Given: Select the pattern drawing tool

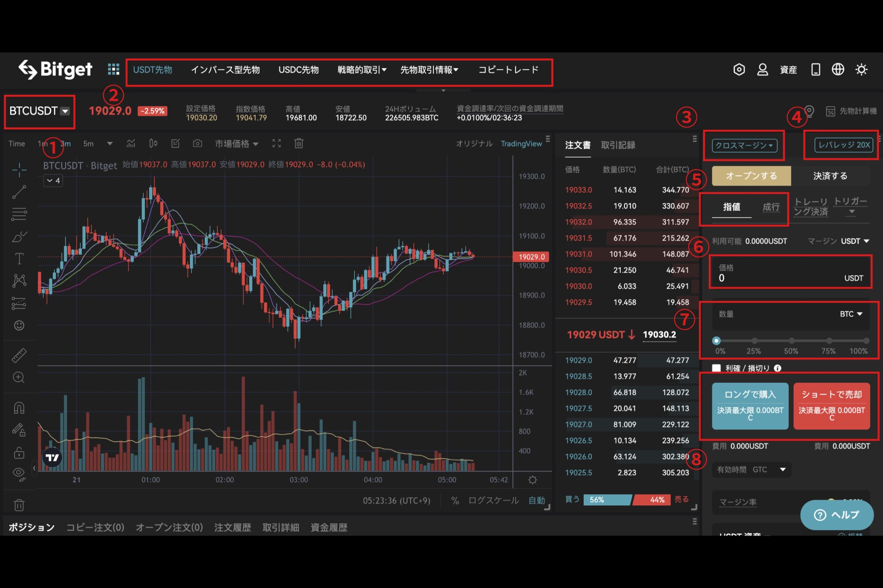Looking at the screenshot, I should click(19, 281).
